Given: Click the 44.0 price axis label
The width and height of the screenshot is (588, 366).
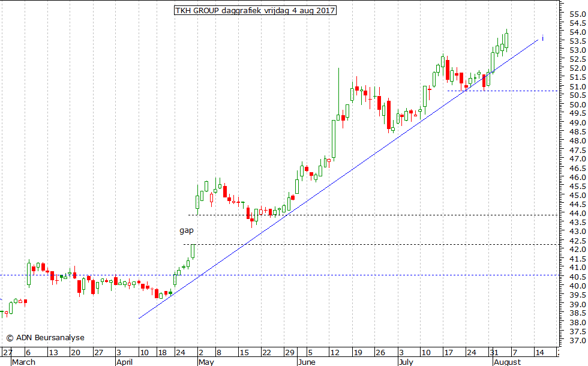Looking at the screenshot, I should pyautogui.click(x=577, y=213).
